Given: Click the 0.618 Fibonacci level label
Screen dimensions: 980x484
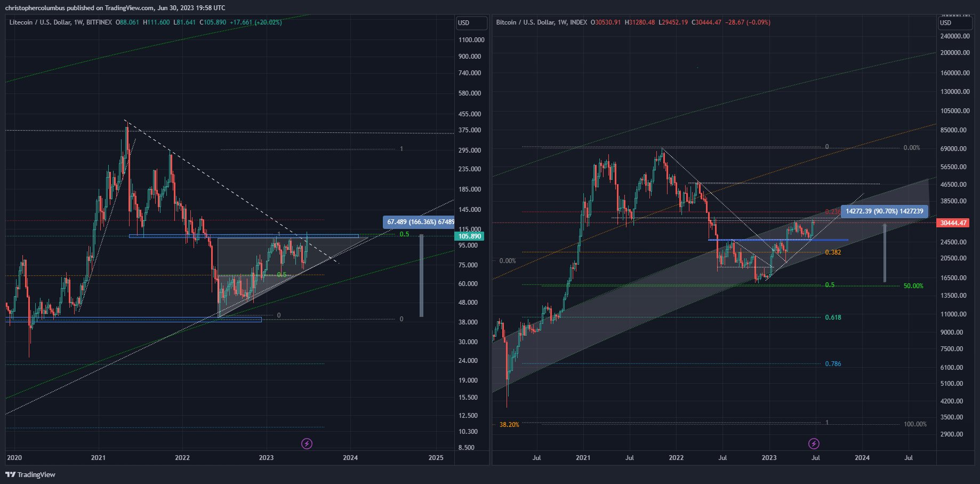Looking at the screenshot, I should click(833, 318).
